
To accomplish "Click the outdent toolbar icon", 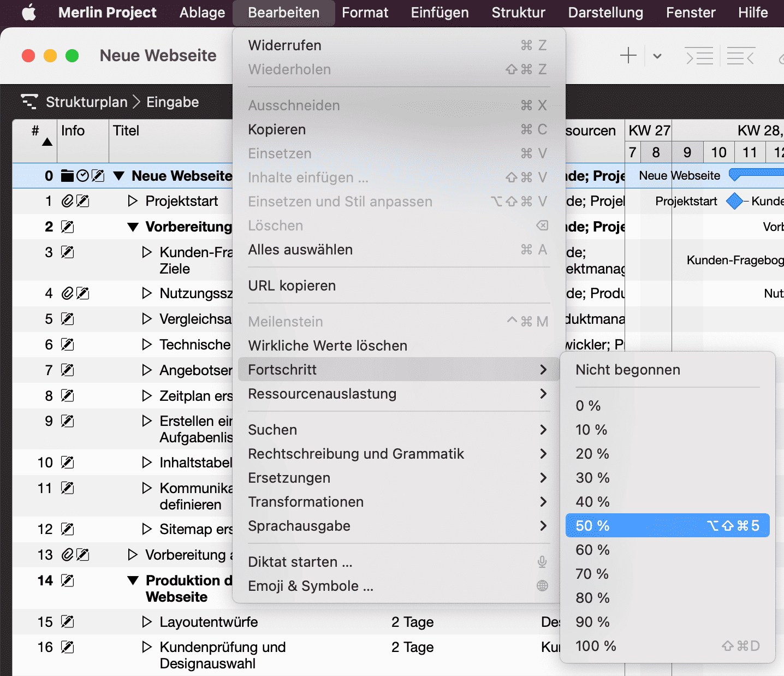I will click(x=741, y=56).
